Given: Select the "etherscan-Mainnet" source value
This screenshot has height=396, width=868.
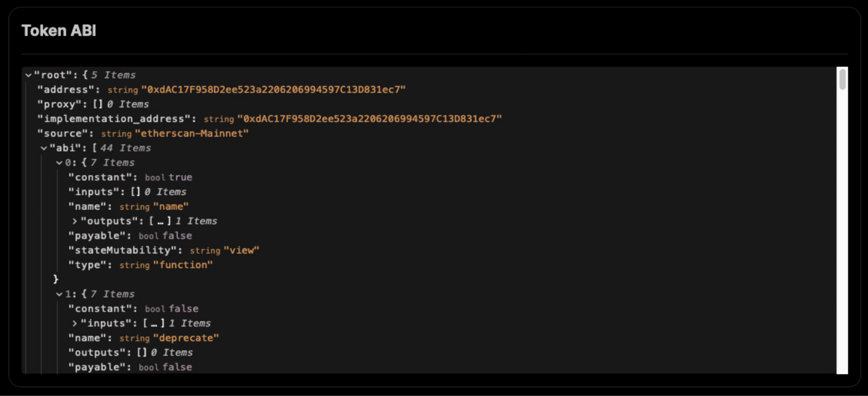Looking at the screenshot, I should pos(191,134).
